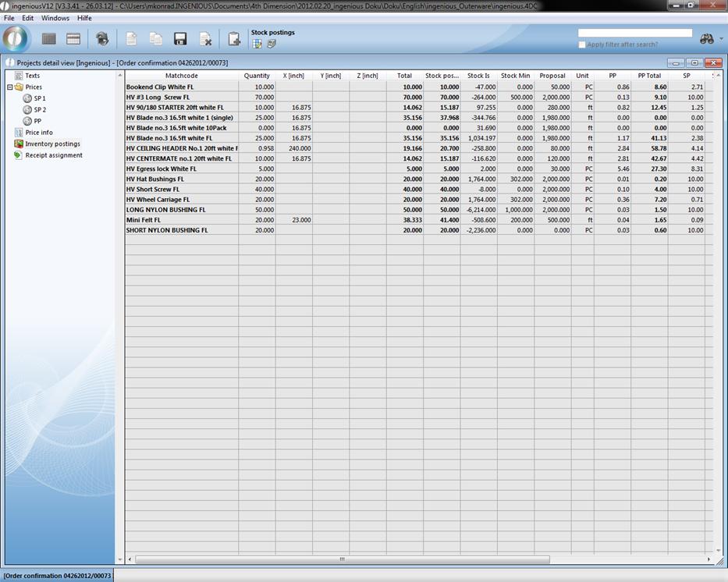The image size is (728, 582).
Task: Click the clipboard add icon in toolbar
Action: coord(234,39)
